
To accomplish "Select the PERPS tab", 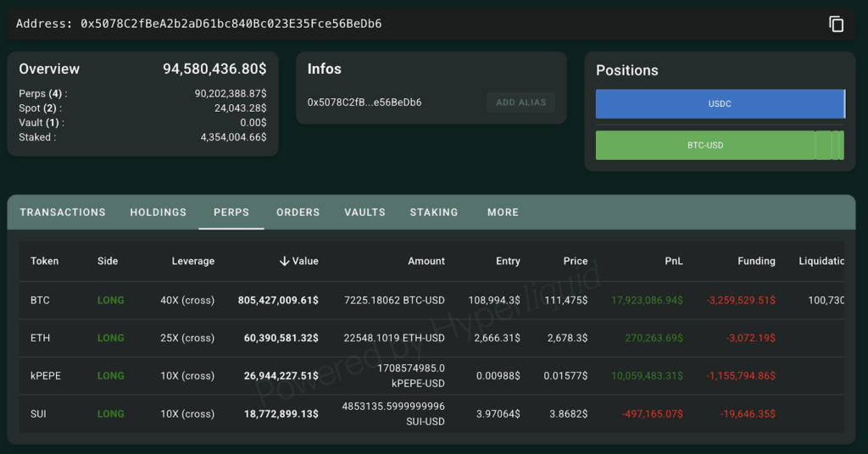I will tap(231, 212).
